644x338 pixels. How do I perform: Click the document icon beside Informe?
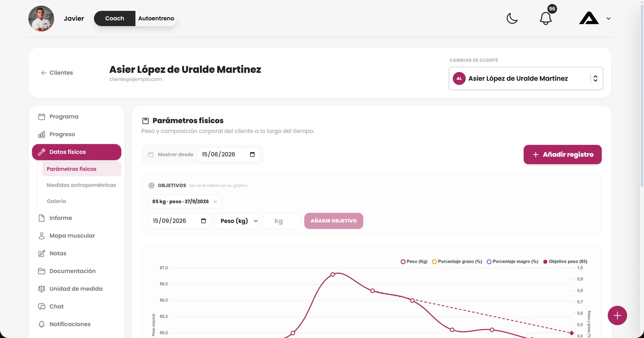click(42, 218)
